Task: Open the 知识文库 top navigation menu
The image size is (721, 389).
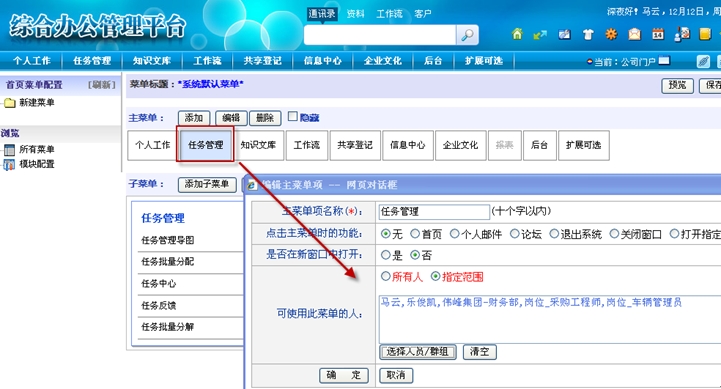Action: (152, 61)
